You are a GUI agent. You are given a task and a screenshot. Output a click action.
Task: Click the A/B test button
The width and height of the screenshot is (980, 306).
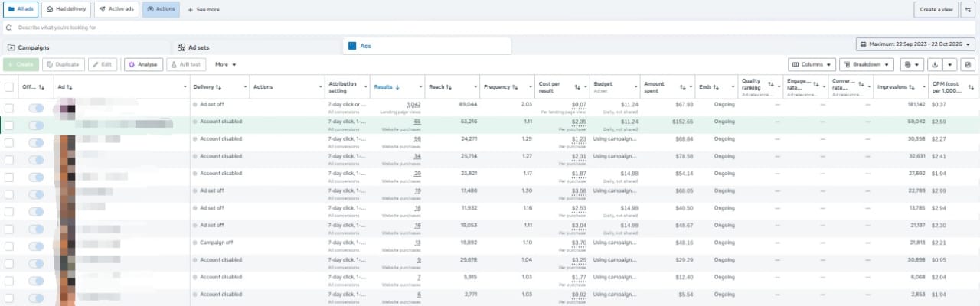tap(186, 65)
